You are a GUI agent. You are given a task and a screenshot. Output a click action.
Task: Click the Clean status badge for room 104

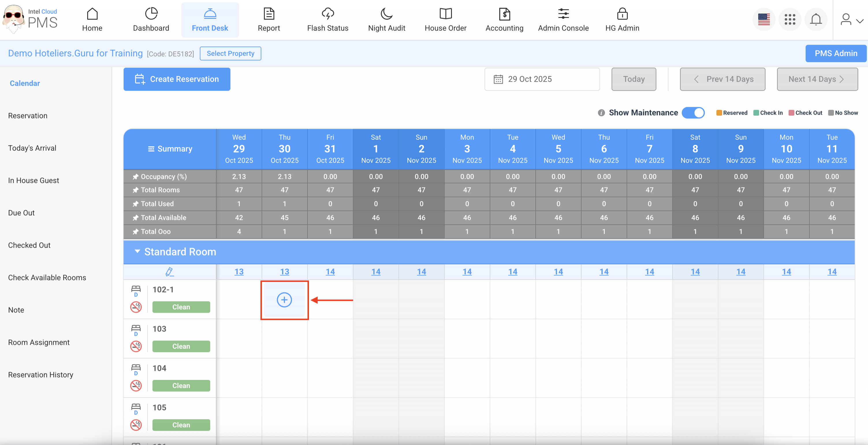point(181,386)
